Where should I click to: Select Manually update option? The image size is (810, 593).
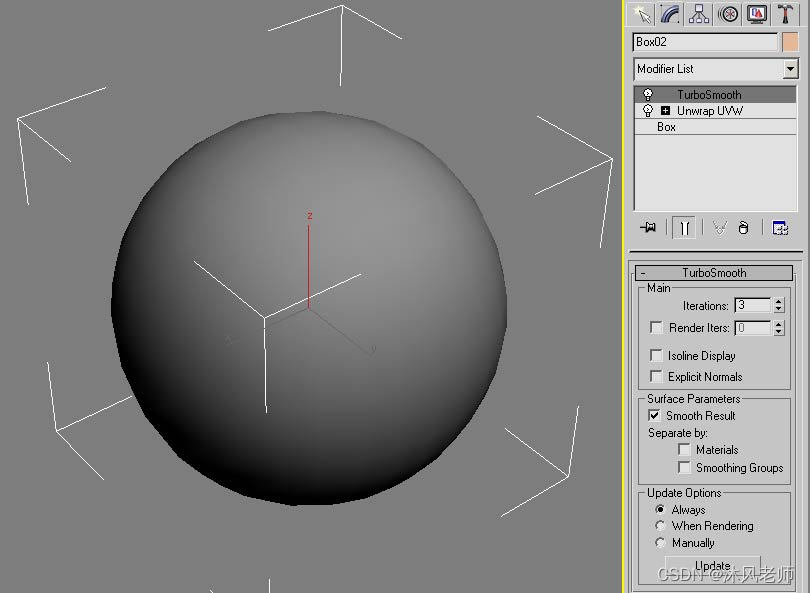(660, 542)
